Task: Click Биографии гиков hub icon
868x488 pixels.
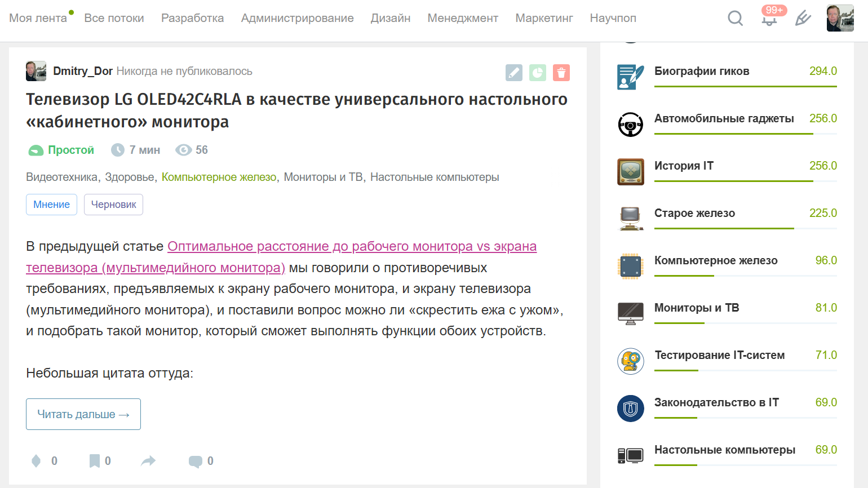Action: (x=631, y=77)
